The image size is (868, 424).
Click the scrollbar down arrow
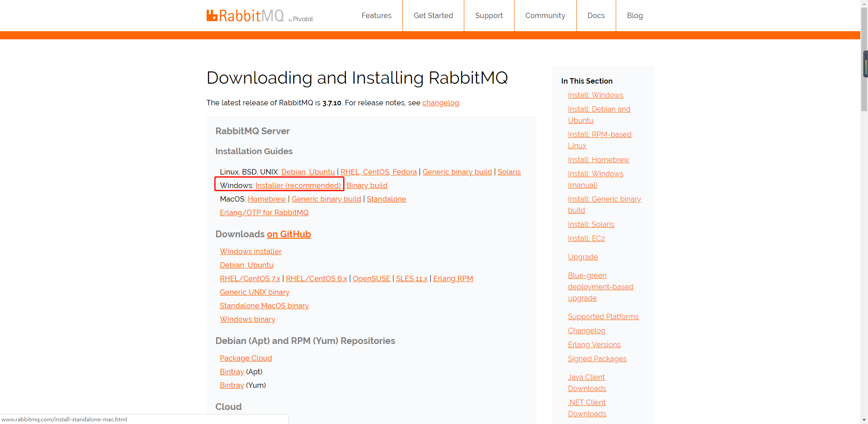864,420
